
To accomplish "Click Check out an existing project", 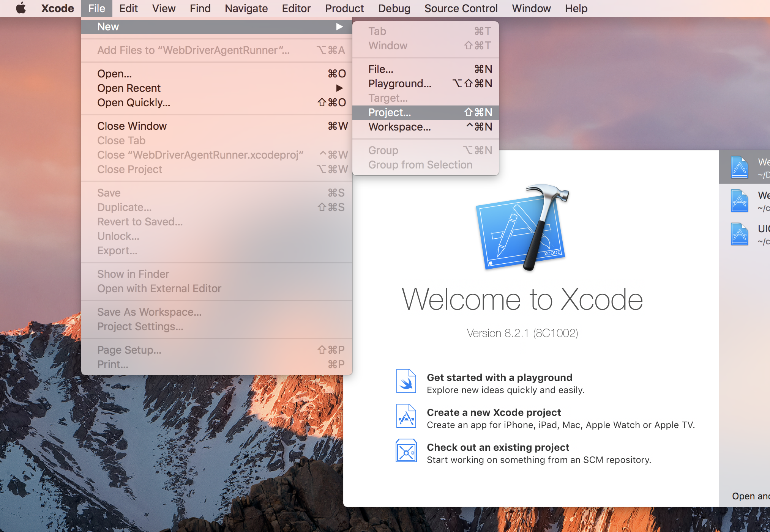I will 498,447.
